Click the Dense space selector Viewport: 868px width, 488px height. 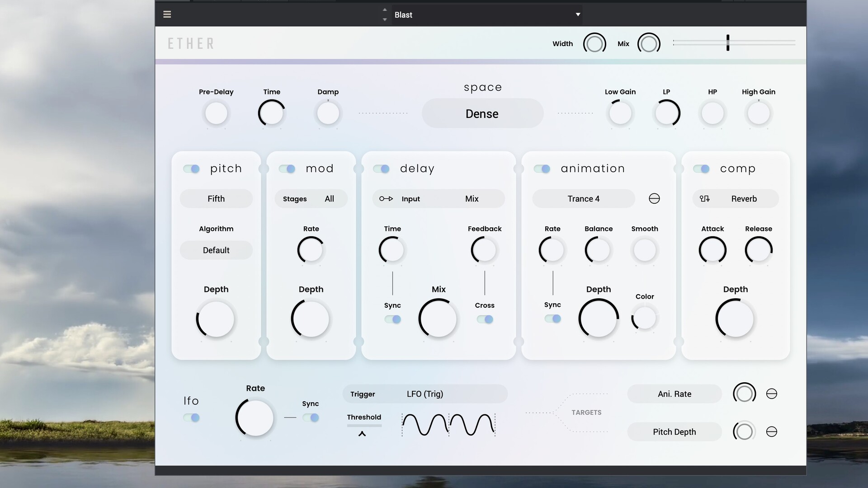coord(482,113)
